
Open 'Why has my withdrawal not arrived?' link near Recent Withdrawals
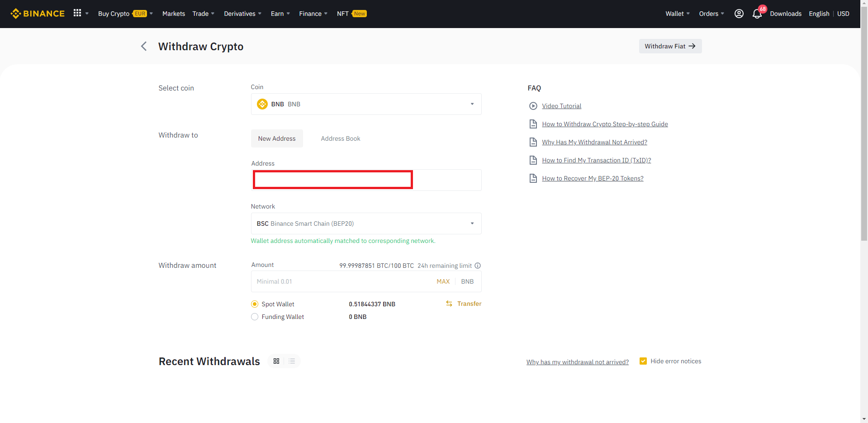tap(577, 362)
